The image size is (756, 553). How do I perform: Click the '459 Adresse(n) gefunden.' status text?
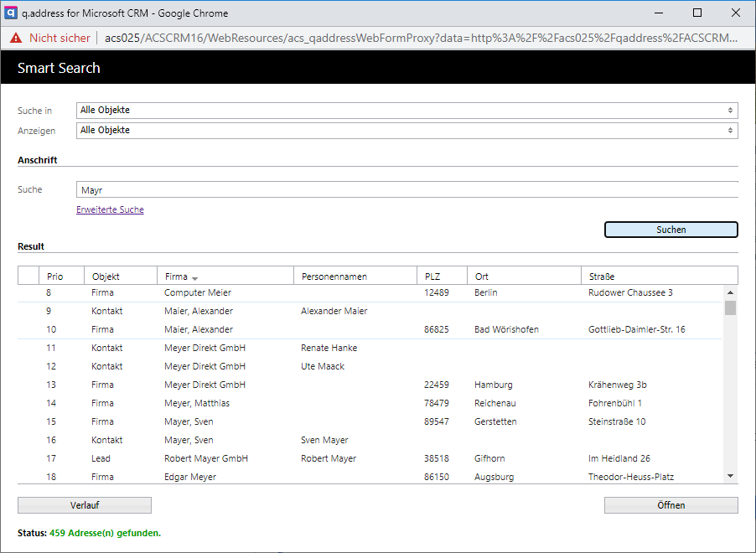(105, 533)
